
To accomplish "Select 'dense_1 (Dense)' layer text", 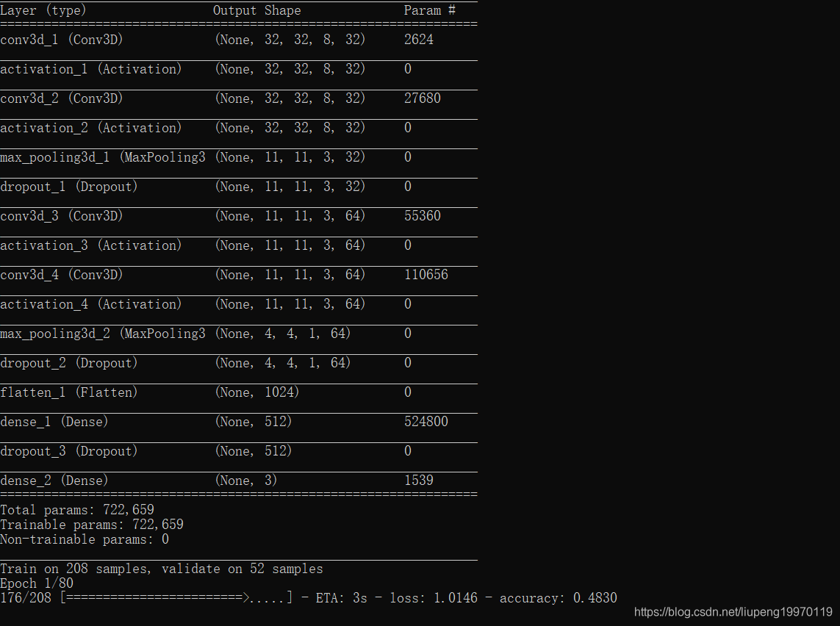I will 54,422.
